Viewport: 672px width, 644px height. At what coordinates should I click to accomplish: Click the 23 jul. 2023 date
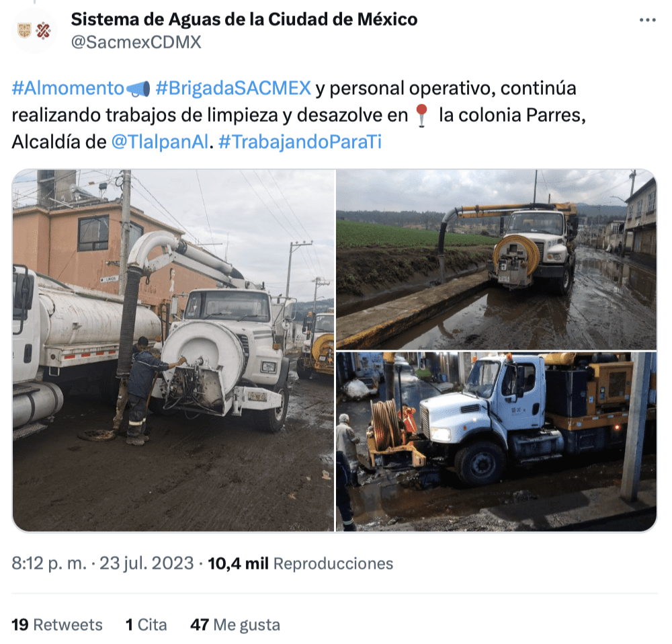pos(146,563)
